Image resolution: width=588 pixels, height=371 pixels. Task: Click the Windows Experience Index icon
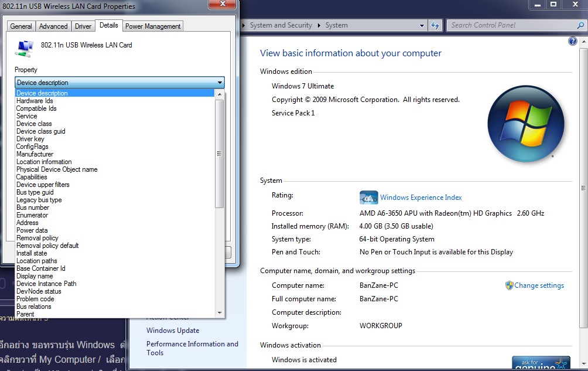[368, 198]
